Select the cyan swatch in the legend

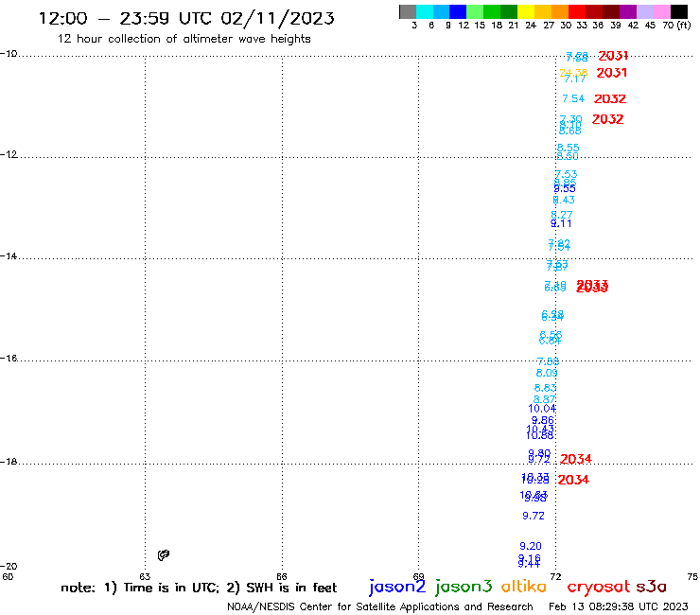click(425, 11)
